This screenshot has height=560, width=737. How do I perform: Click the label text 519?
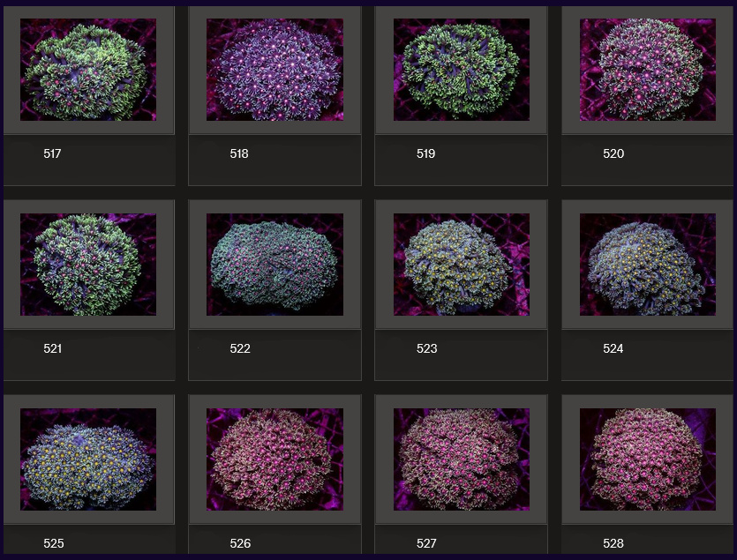(425, 153)
